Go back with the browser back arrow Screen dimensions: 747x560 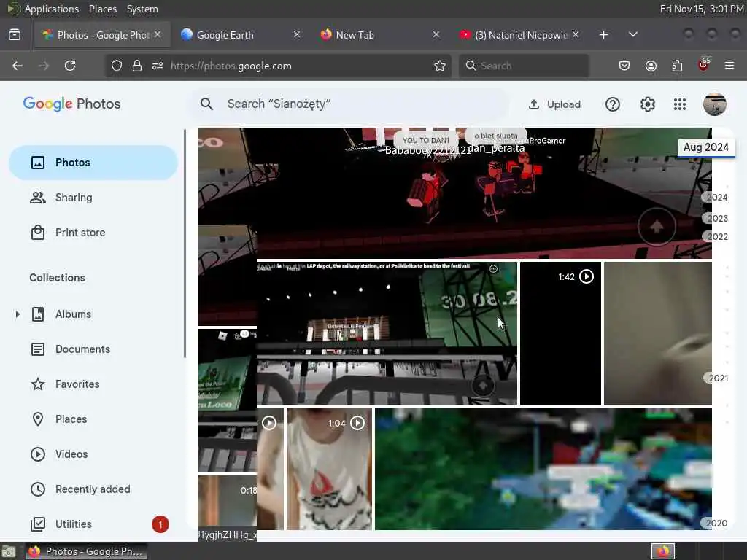18,66
